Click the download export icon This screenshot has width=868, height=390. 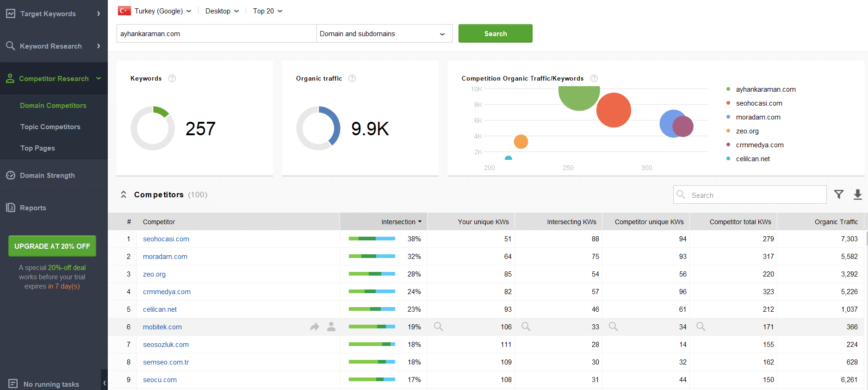coord(857,195)
